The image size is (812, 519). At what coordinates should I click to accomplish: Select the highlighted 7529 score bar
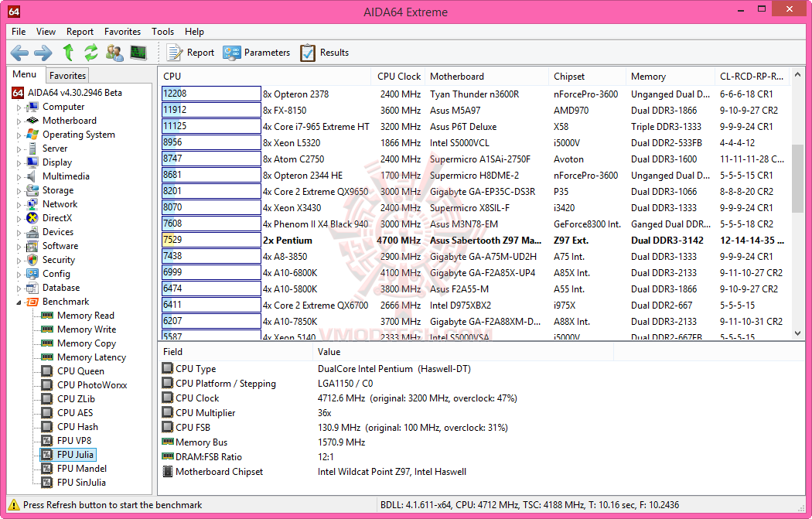211,240
